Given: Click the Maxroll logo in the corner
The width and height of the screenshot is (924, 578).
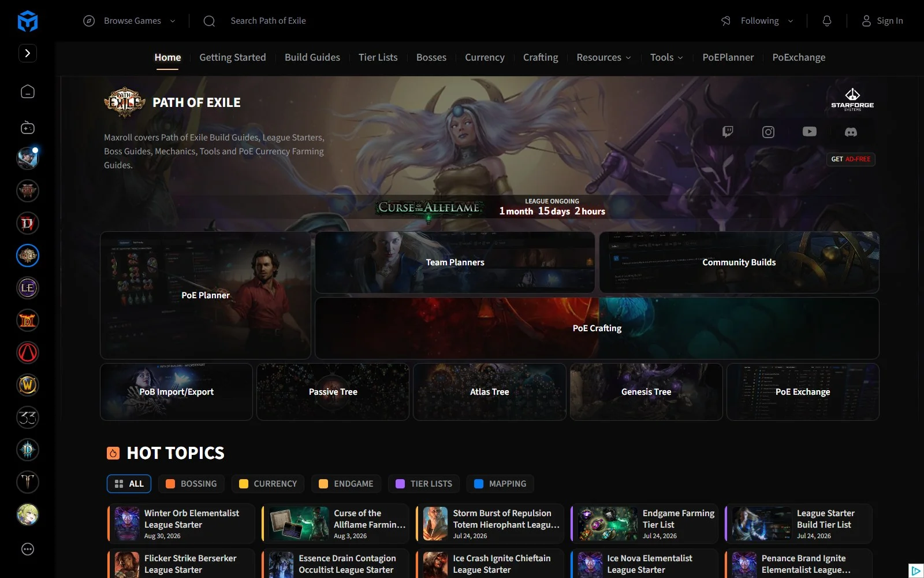Looking at the screenshot, I should 28,21.
